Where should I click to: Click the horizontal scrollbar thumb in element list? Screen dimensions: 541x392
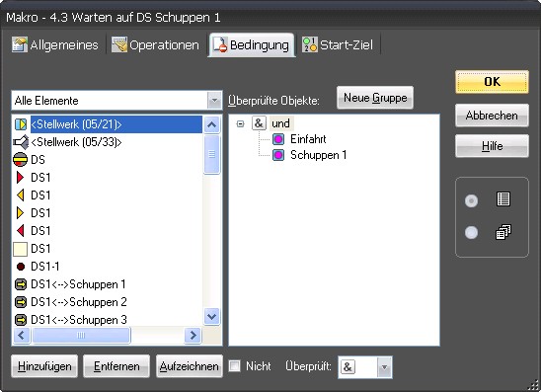tap(81, 335)
